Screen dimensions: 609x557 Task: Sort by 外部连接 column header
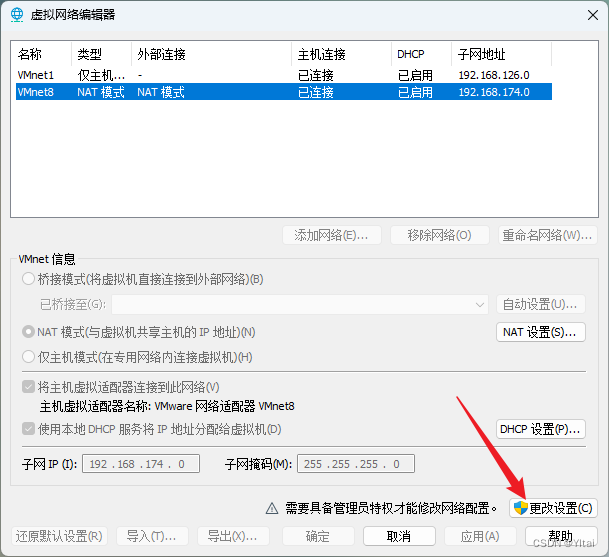click(x=212, y=54)
